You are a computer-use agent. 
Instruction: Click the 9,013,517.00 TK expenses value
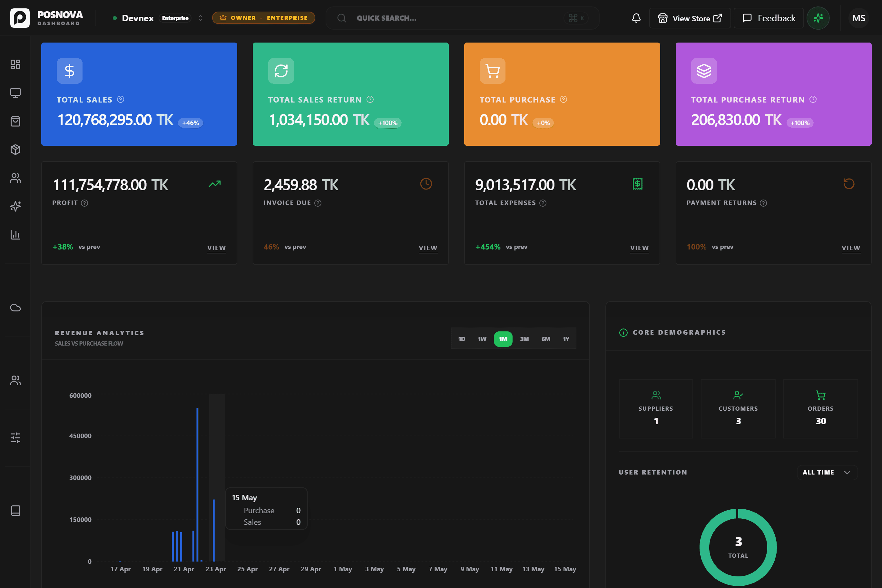click(525, 185)
